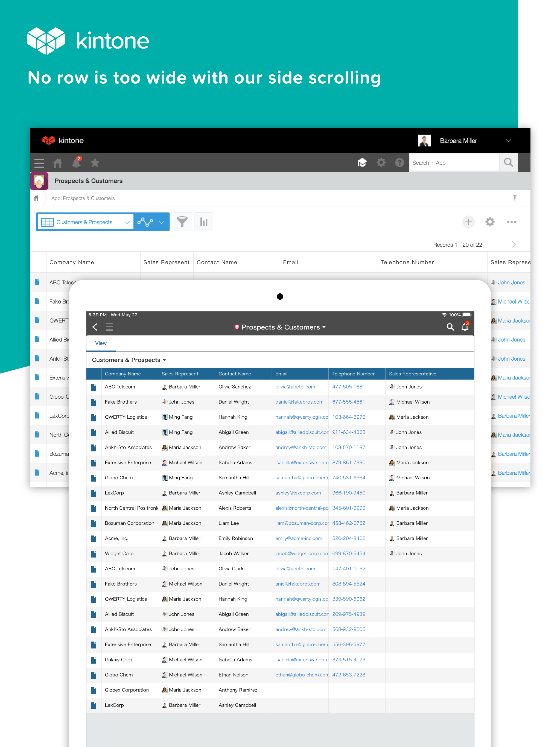Click the bar chart graph icon
The height and width of the screenshot is (747, 560).
[x=204, y=222]
